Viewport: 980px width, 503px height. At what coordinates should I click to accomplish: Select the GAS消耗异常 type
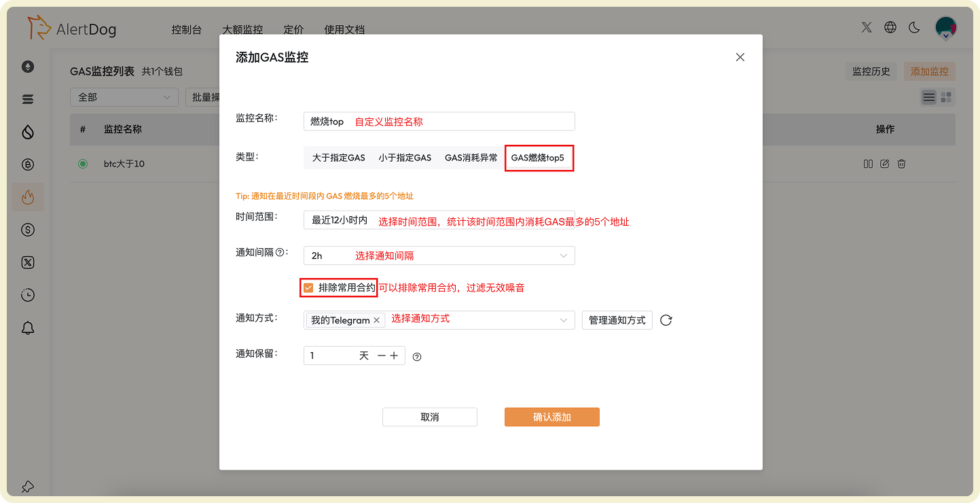pyautogui.click(x=471, y=158)
